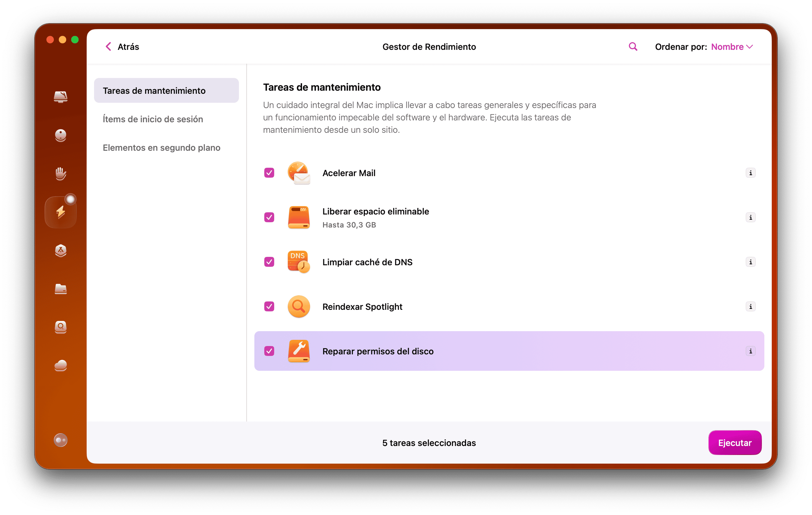Uncheck the Acelerar Mail task
This screenshot has width=812, height=515.
[x=269, y=173]
